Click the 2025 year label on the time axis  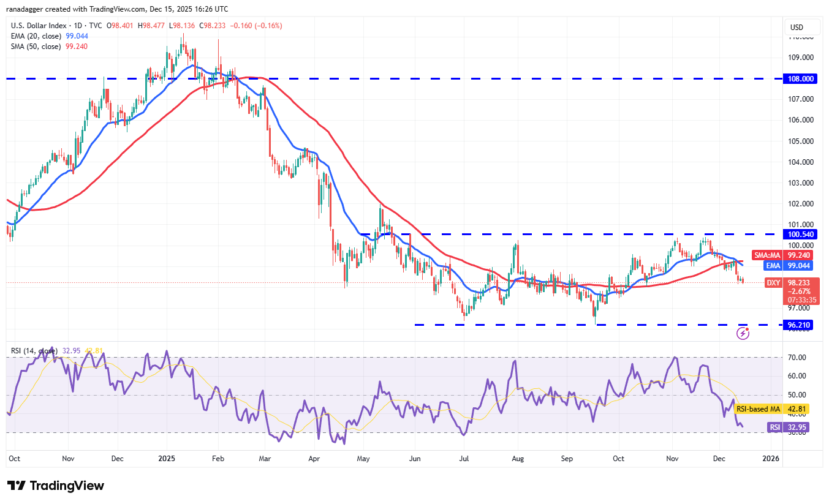167,458
